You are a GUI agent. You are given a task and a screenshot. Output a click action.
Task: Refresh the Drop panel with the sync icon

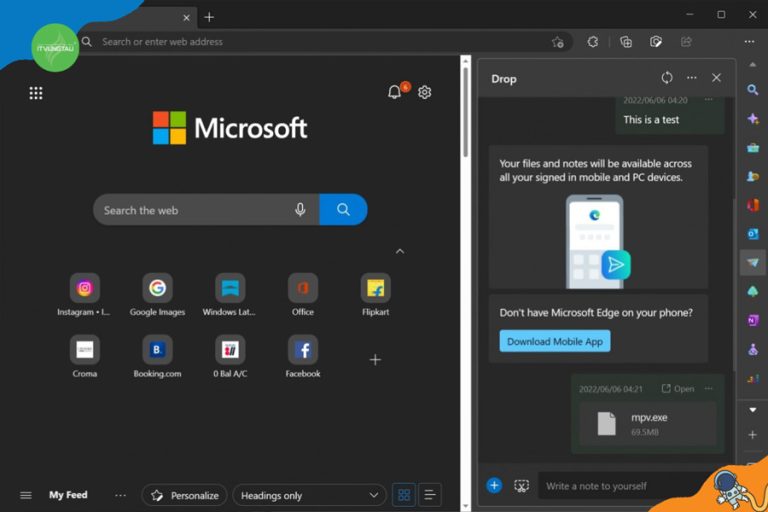coord(667,77)
